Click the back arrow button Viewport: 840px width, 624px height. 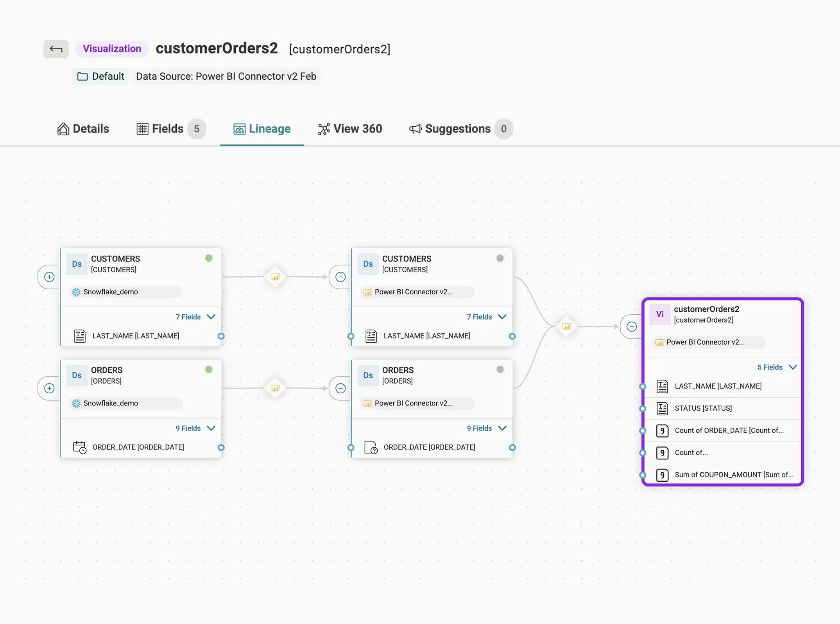56,49
